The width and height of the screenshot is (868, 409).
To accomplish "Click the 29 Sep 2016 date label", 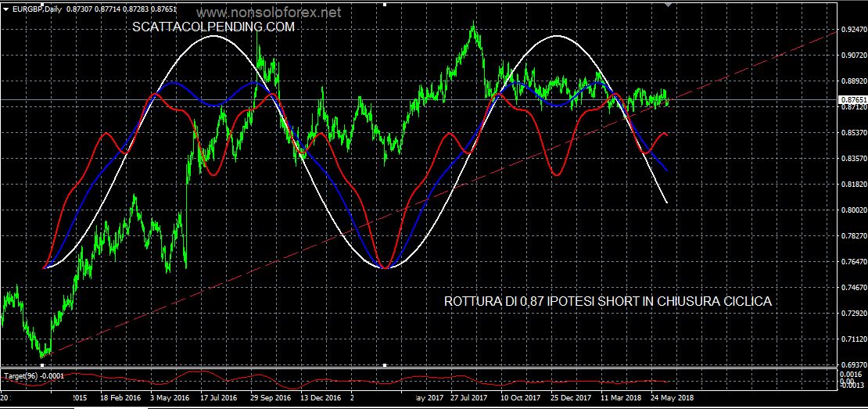I will tap(271, 397).
